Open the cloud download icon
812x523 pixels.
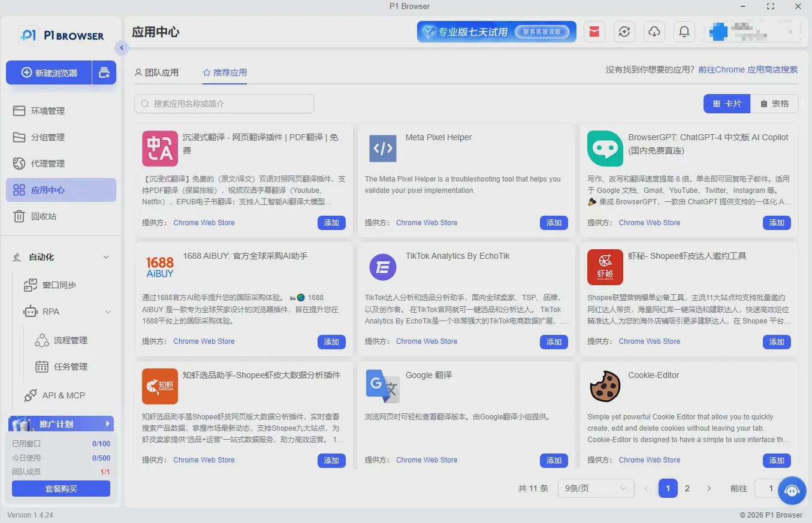click(x=654, y=32)
